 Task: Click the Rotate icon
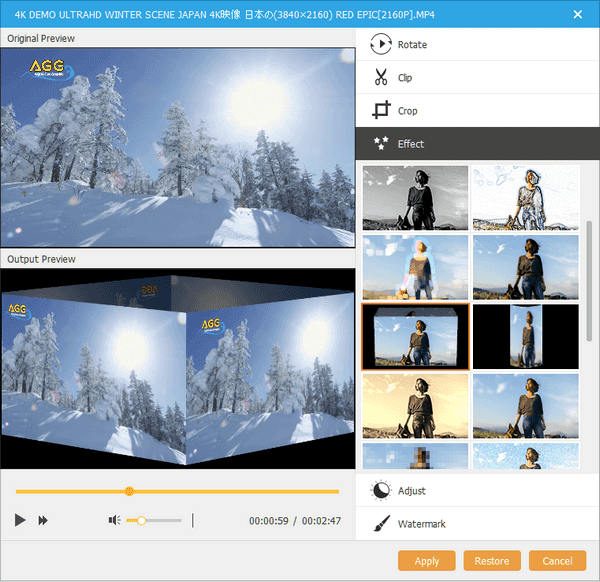click(x=380, y=45)
